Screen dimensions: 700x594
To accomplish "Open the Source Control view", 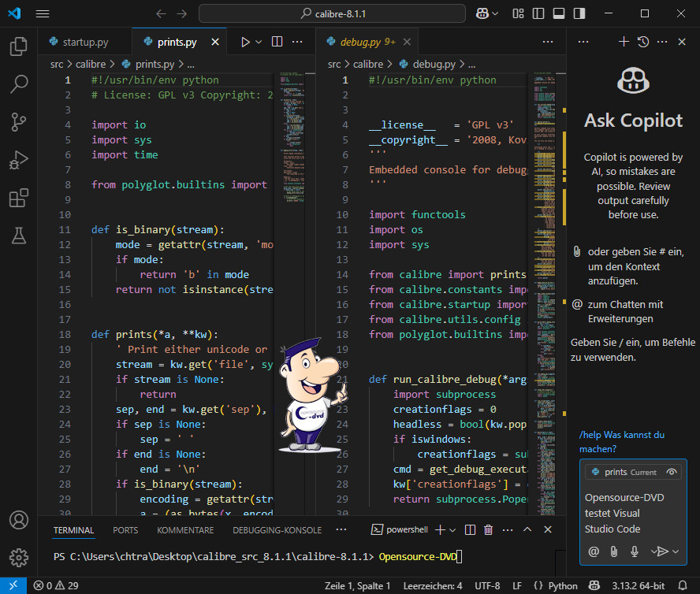I will click(x=19, y=121).
